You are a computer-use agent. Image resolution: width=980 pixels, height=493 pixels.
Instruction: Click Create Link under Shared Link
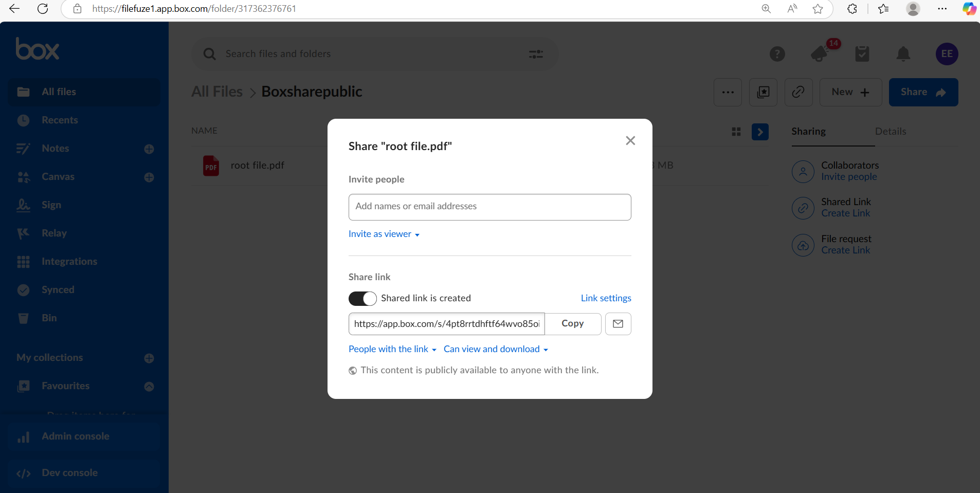846,213
